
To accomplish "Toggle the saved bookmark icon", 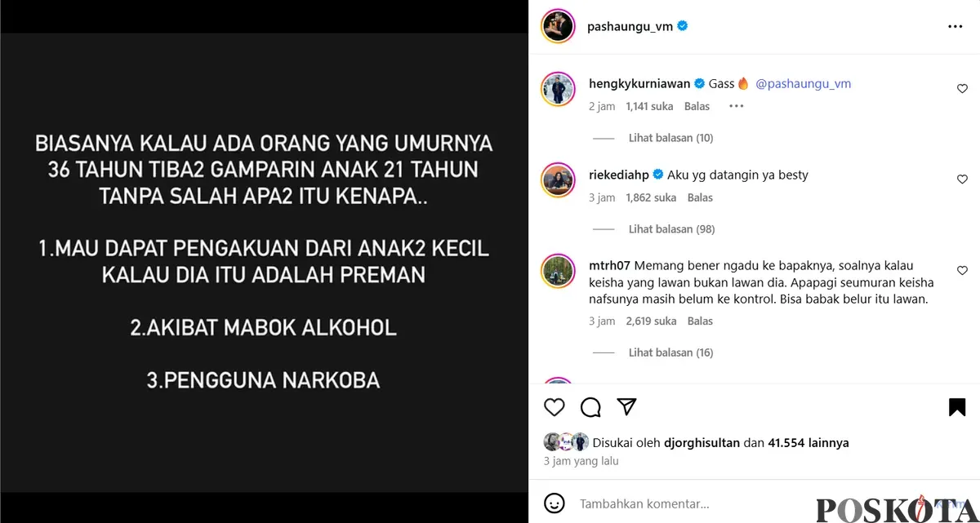I will point(957,407).
